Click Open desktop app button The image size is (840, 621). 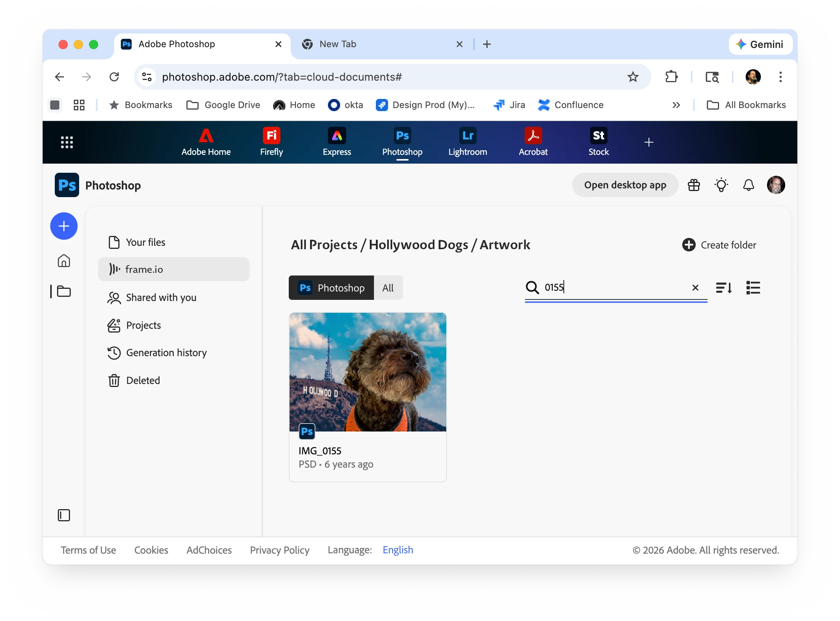pyautogui.click(x=625, y=185)
